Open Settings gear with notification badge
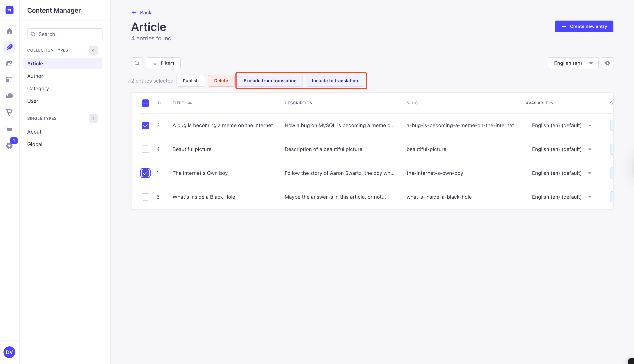The width and height of the screenshot is (634, 364). click(9, 146)
